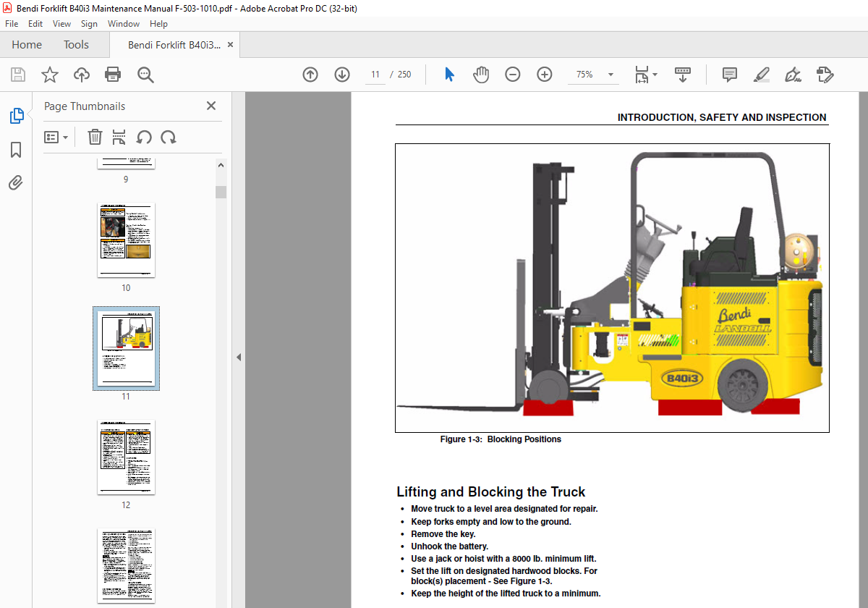Click the '250' total pages label
The image size is (868, 608).
pyautogui.click(x=404, y=75)
